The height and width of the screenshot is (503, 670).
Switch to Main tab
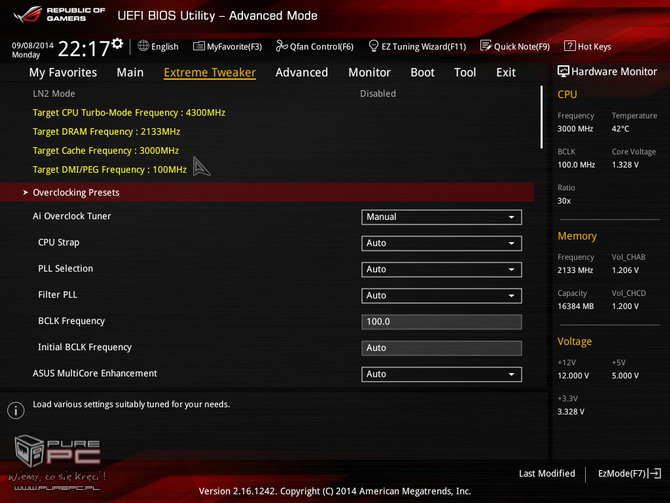point(130,73)
